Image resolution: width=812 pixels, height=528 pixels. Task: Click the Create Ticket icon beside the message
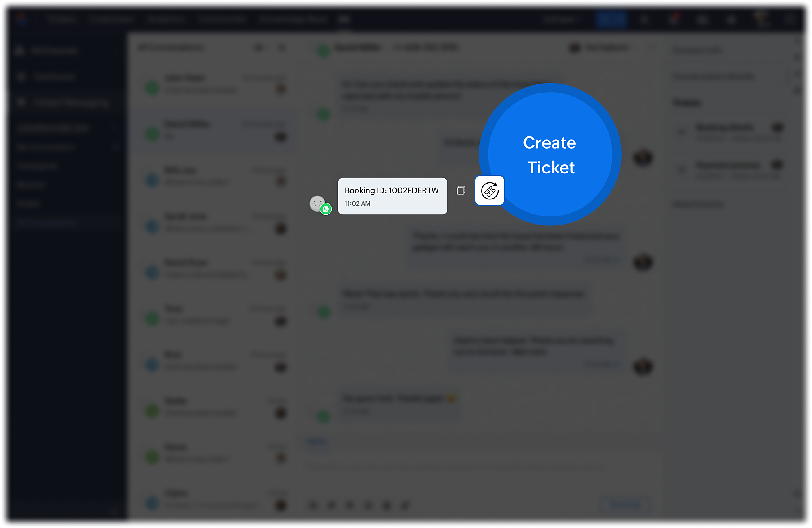point(489,190)
